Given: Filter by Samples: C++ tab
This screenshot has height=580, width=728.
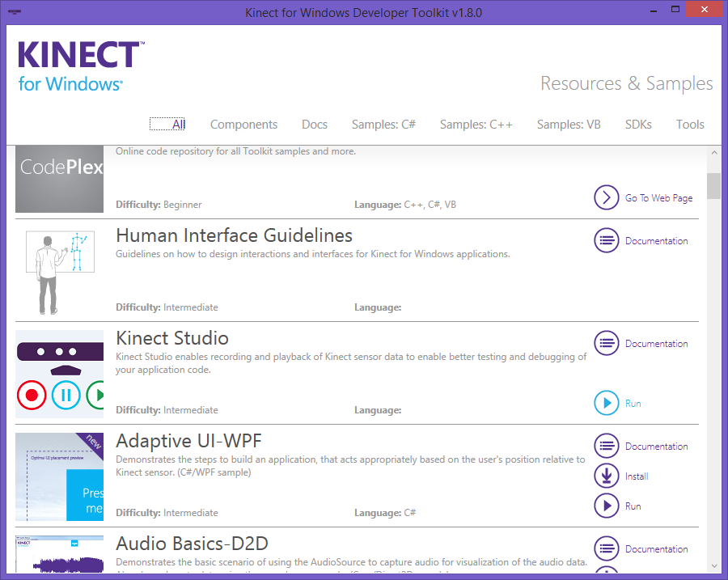Looking at the screenshot, I should pyautogui.click(x=476, y=125).
